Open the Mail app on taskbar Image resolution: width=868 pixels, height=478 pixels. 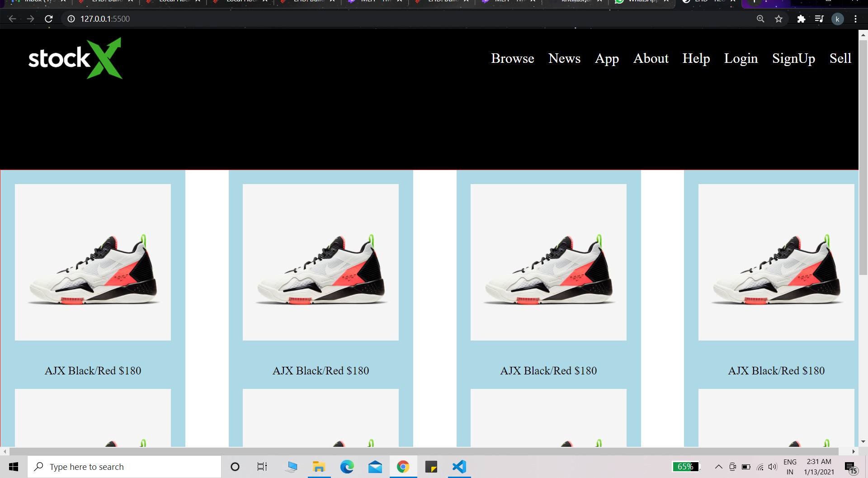click(375, 467)
